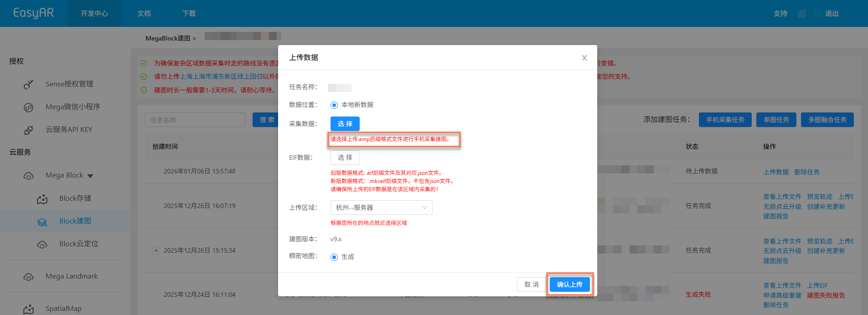Click MegaBlock建图 breadcrumb
This screenshot has width=868, height=315.
[x=168, y=38]
